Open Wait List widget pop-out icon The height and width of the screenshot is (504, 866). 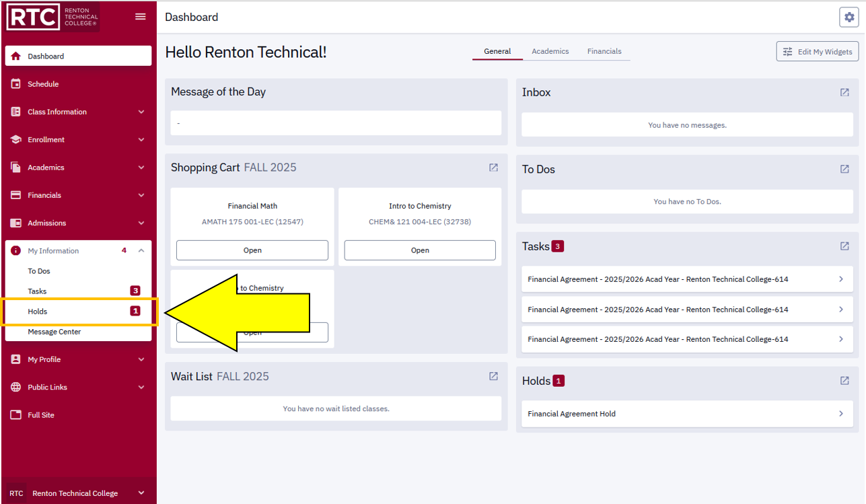click(493, 376)
